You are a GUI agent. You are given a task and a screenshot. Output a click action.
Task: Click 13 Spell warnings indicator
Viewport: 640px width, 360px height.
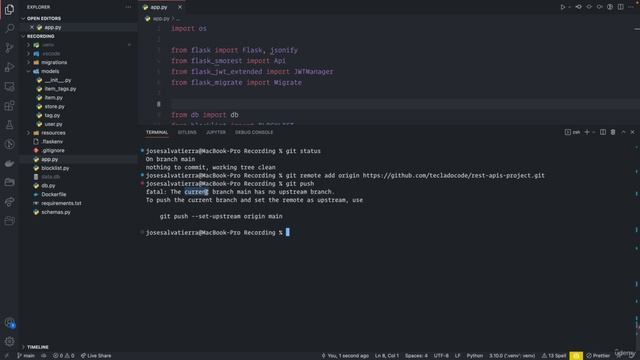click(x=553, y=356)
